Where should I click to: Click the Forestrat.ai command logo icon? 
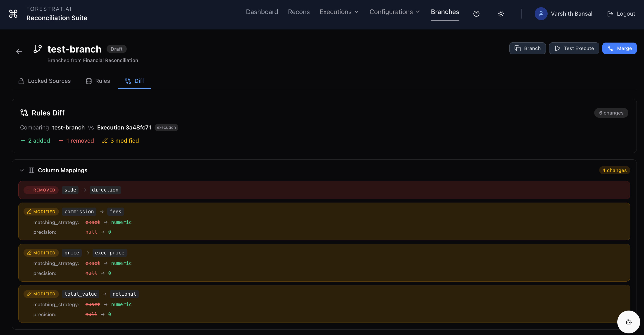(13, 14)
